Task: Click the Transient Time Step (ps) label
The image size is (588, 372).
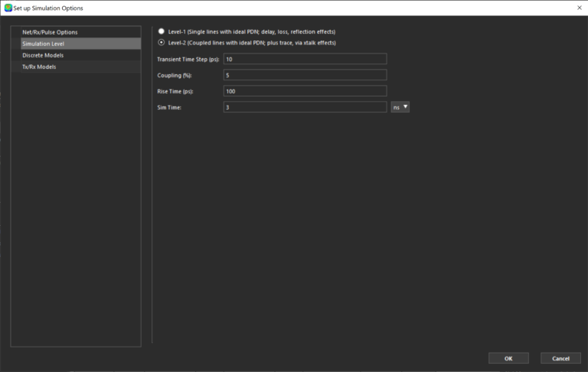Action: point(188,59)
